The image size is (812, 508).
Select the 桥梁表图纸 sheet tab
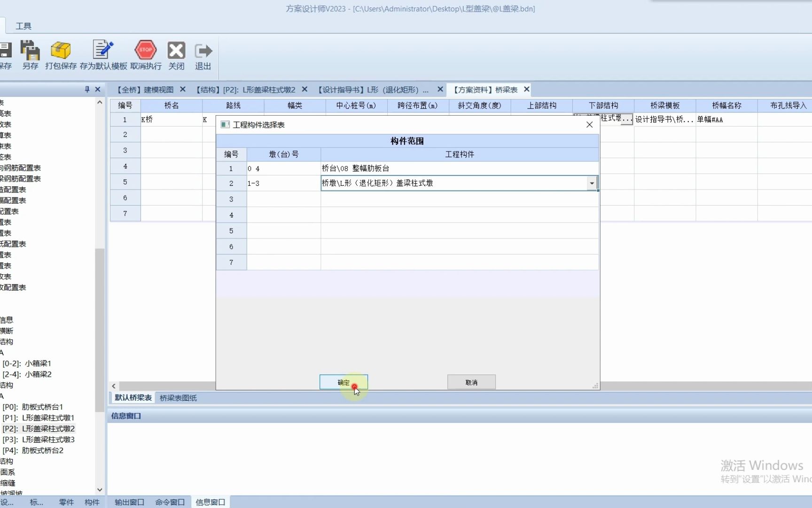[178, 398]
